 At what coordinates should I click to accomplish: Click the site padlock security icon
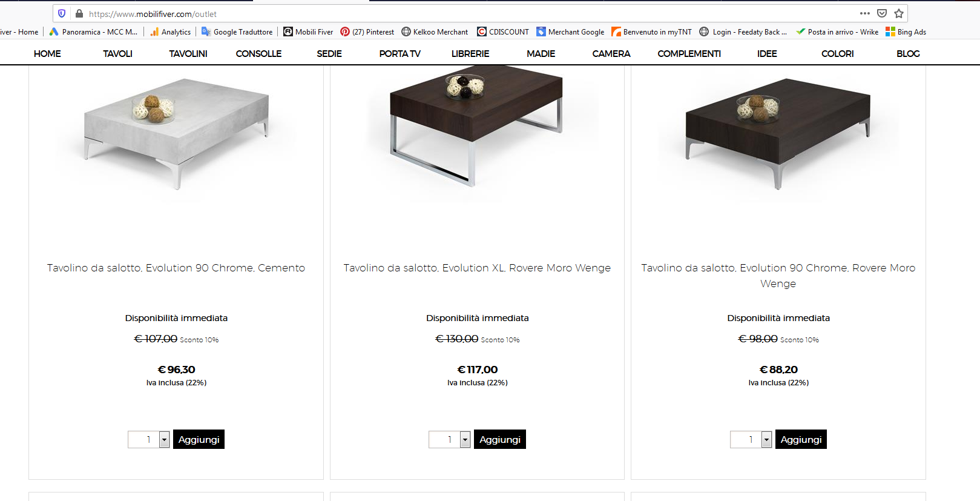(79, 13)
